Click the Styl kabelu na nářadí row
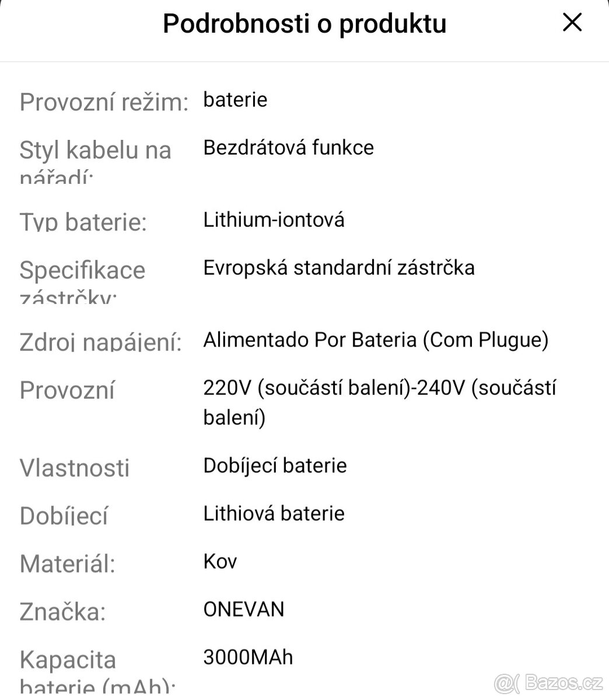This screenshot has width=609, height=700. click(x=96, y=157)
